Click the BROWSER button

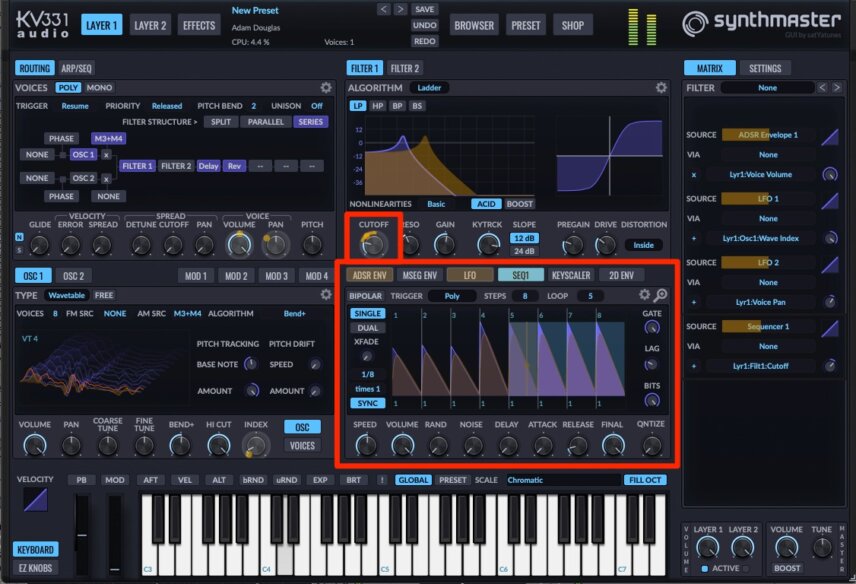[x=474, y=25]
